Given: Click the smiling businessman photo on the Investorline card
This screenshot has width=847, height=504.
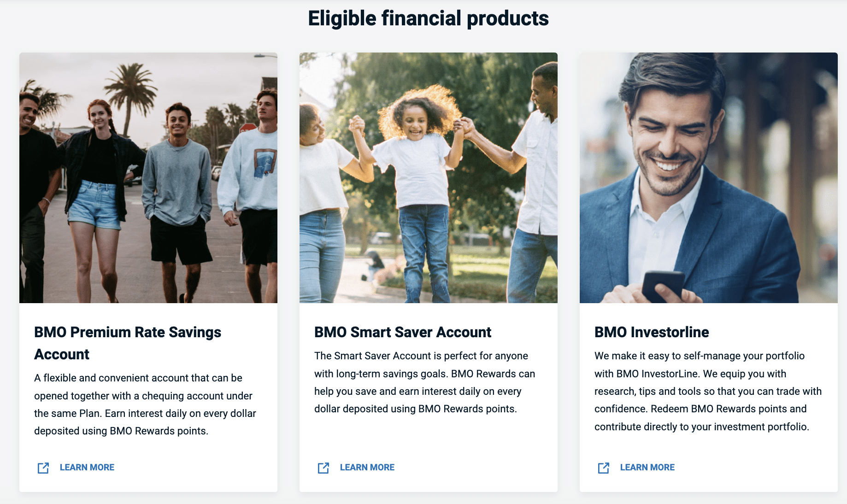Looking at the screenshot, I should [709, 178].
